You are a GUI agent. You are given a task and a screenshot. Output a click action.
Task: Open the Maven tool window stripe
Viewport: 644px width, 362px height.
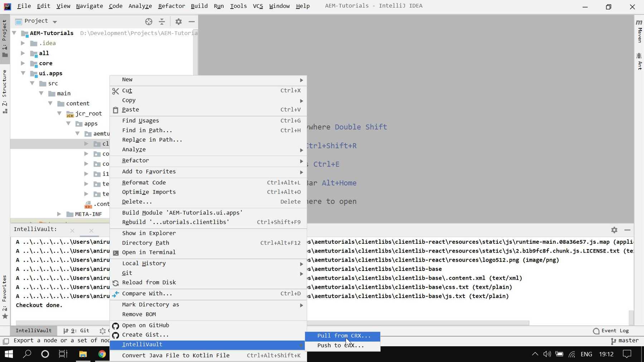point(639,33)
